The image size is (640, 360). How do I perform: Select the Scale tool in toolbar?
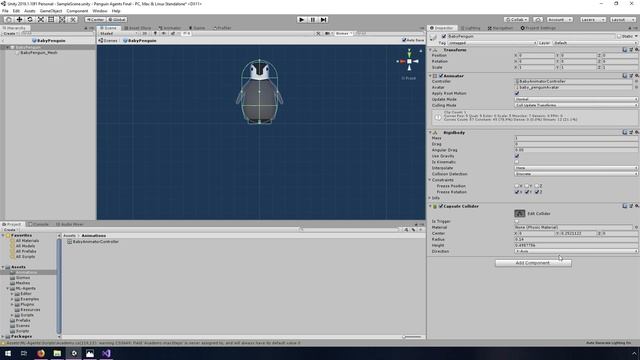click(40, 20)
